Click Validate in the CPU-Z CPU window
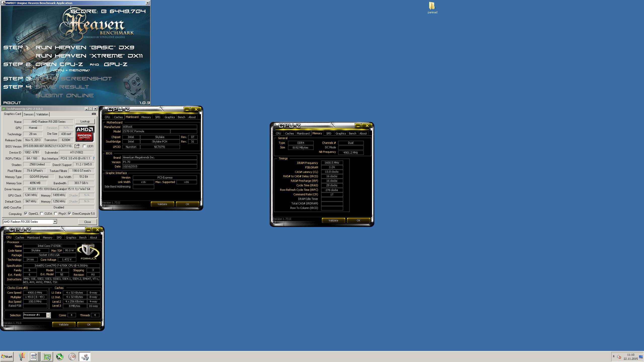644x362 pixels. (64, 325)
